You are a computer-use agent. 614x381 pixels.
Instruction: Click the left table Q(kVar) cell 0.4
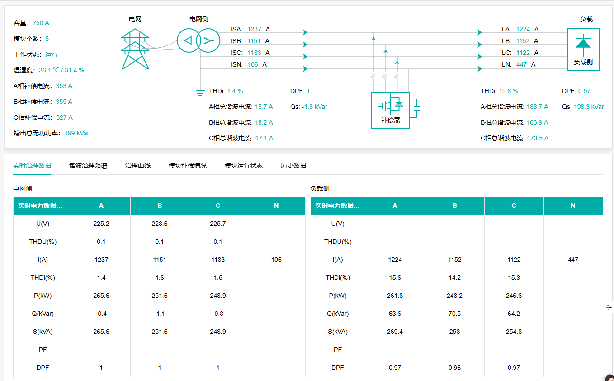point(101,314)
